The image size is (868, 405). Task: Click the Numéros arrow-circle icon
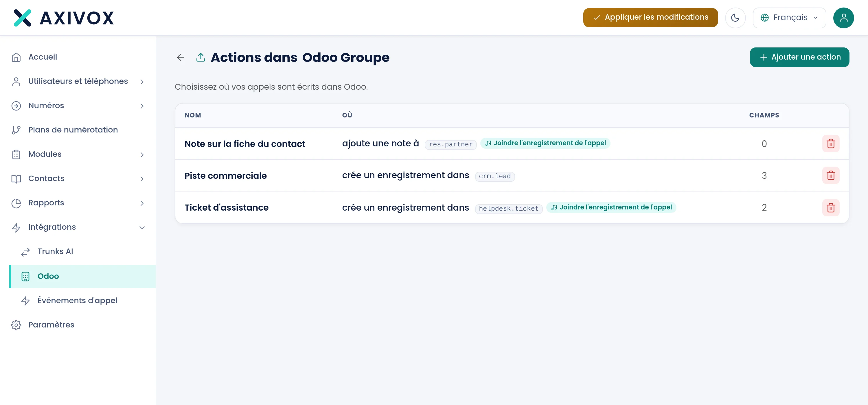(x=16, y=106)
